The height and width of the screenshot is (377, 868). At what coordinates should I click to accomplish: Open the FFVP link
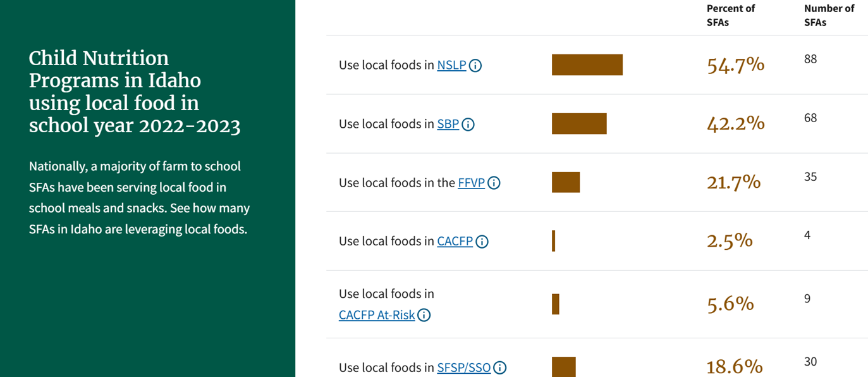point(471,183)
